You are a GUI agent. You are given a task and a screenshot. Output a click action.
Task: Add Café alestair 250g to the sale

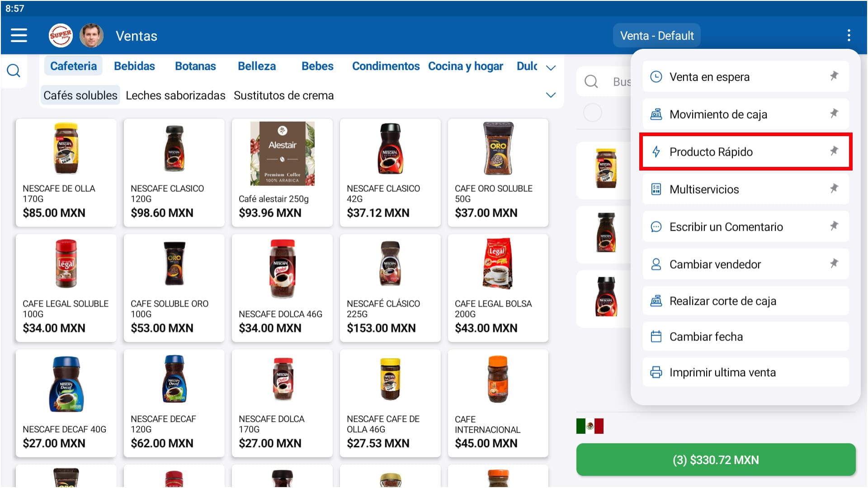tap(282, 172)
